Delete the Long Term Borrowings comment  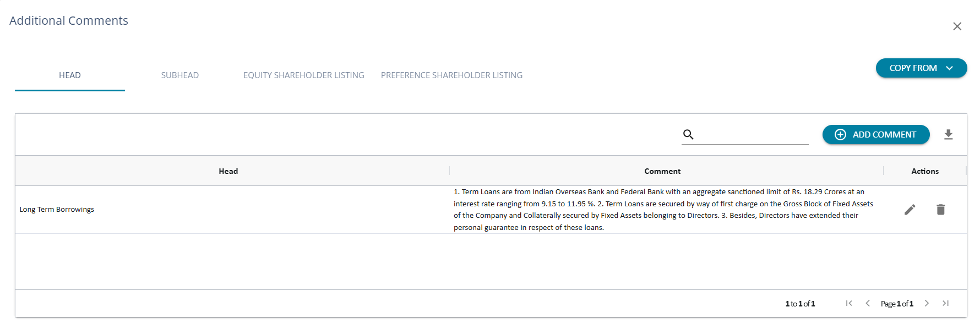coord(940,210)
